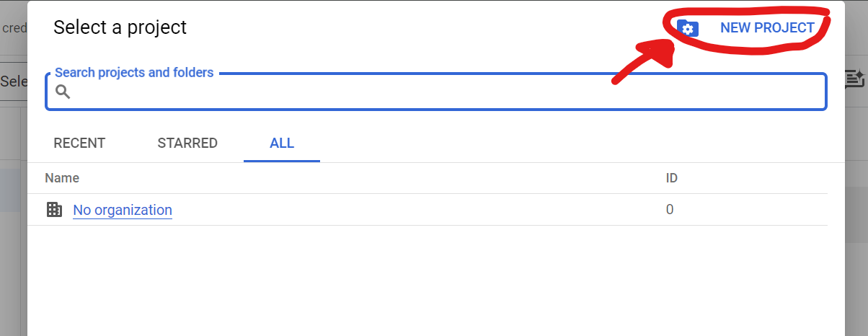Click the organization building icon
Screen dimensions: 868x336
tap(54, 210)
